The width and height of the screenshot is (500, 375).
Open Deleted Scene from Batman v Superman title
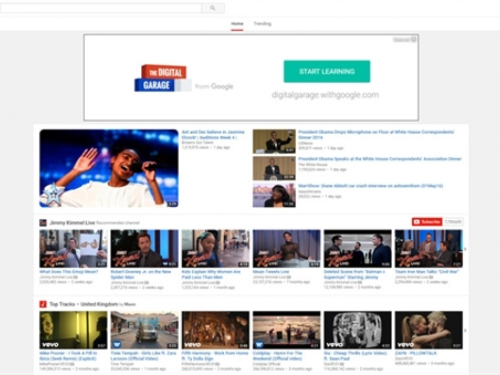(x=355, y=274)
